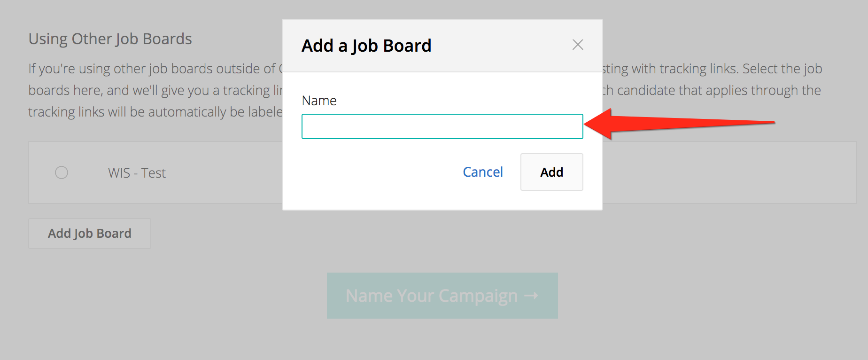
Task: Click the Name field label
Action: (319, 101)
